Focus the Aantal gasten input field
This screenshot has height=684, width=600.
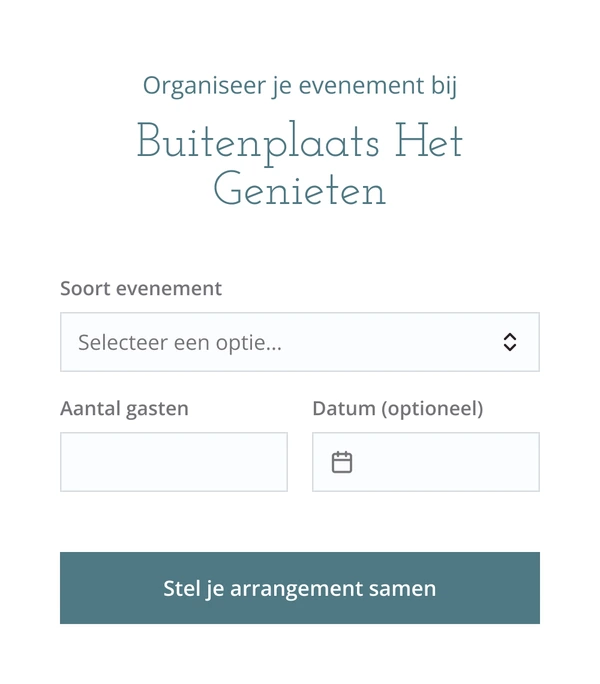174,462
